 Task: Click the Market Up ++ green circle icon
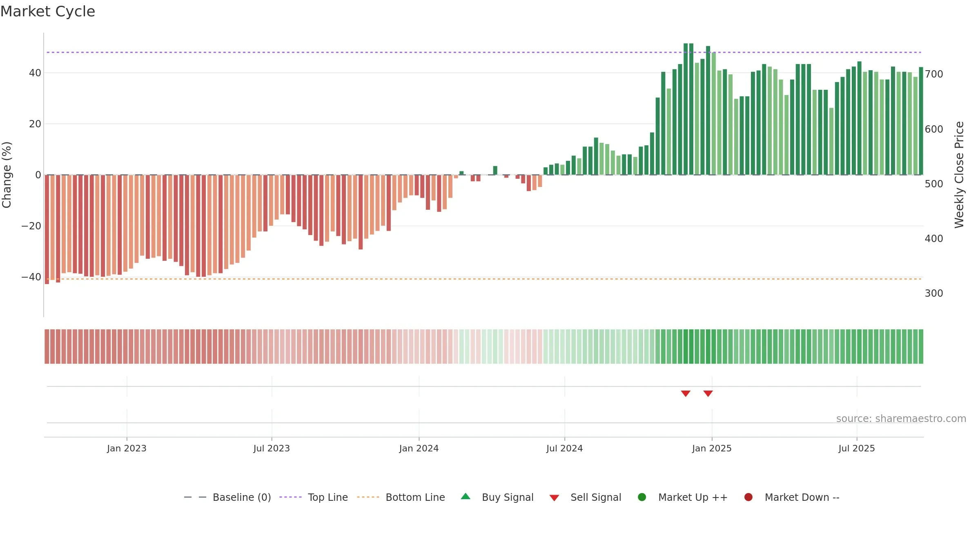coord(642,497)
